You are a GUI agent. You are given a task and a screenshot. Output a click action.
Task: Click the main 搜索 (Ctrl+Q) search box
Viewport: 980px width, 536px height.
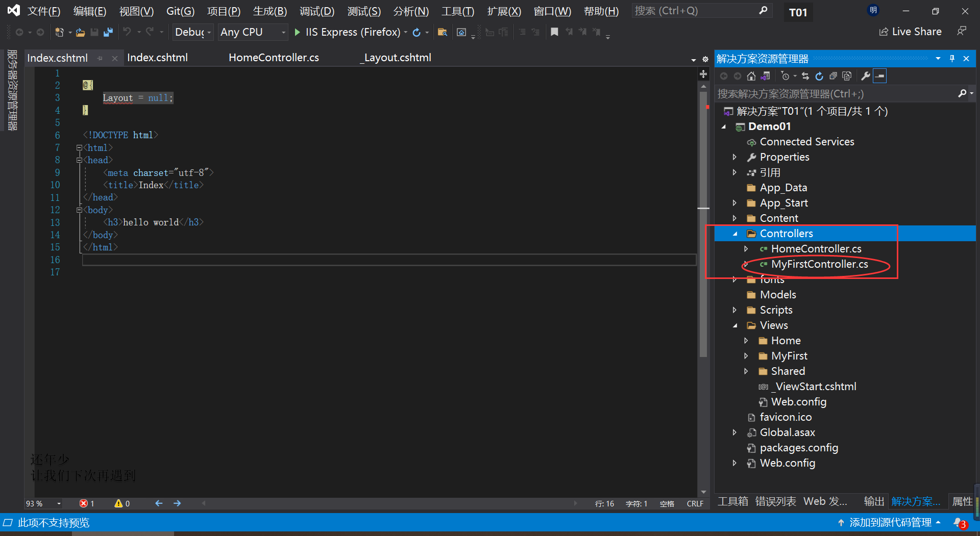702,11
